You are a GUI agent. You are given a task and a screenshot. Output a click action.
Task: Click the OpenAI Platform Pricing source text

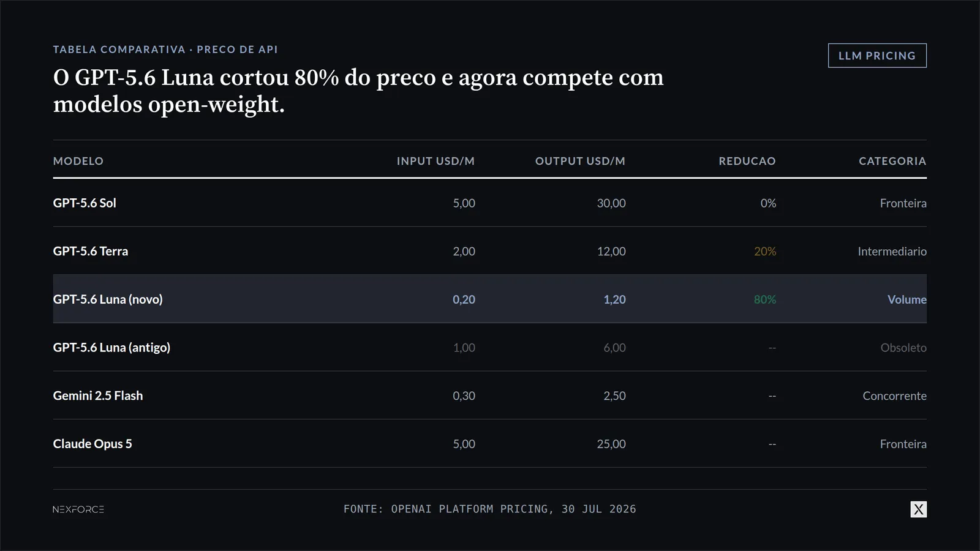pos(490,509)
